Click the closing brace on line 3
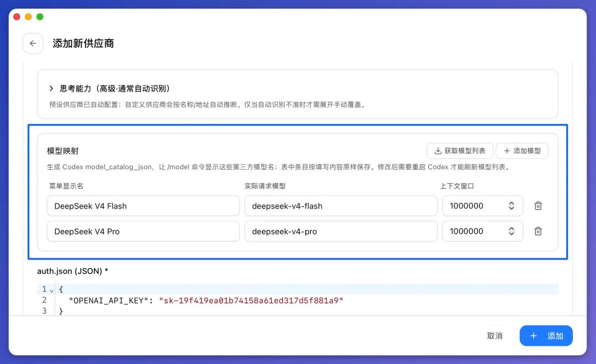The width and height of the screenshot is (596, 364). pyautogui.click(x=61, y=311)
